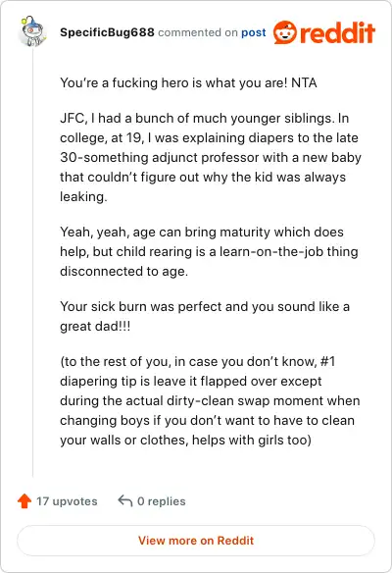Screen dimensions: 392x573
Task: Click the '#1' in the diapering tip
Action: 327,361
